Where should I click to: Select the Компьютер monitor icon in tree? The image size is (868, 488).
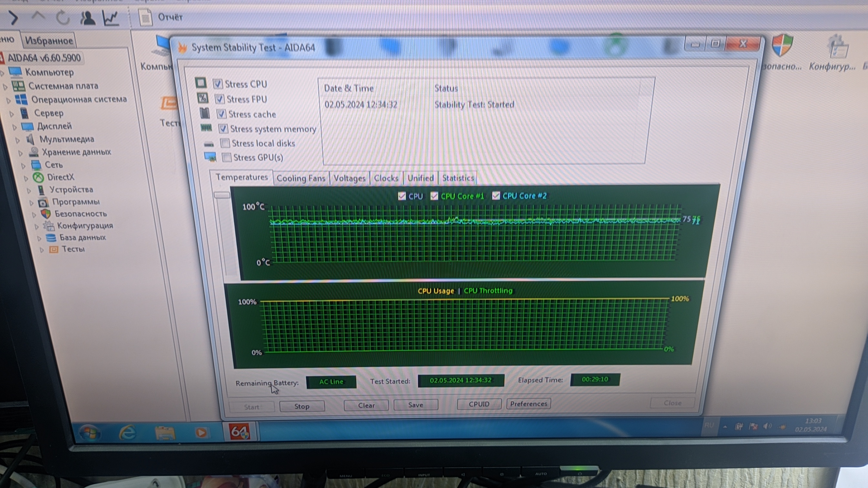point(15,72)
